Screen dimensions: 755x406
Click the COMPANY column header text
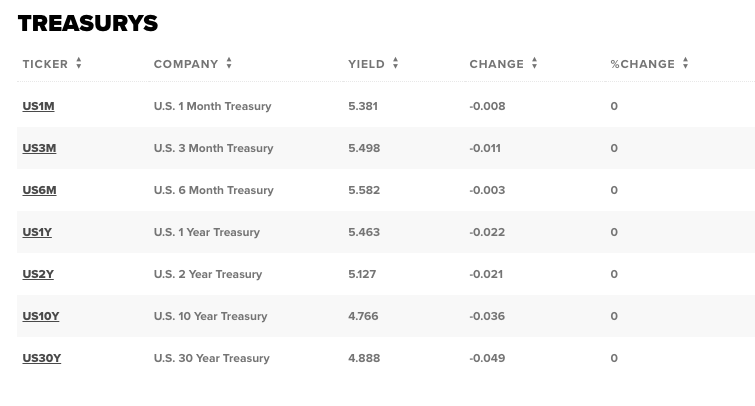point(186,64)
